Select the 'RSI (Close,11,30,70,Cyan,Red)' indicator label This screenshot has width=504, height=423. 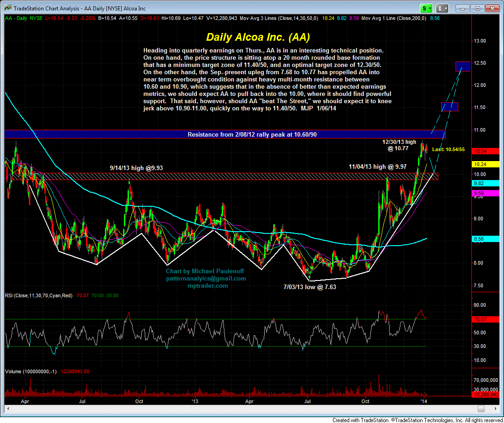pos(38,295)
